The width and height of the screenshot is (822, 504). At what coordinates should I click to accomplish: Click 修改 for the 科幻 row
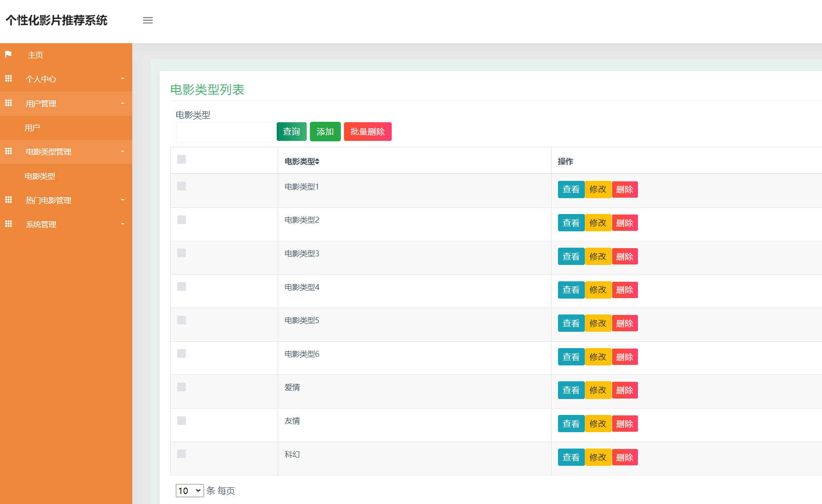pos(598,457)
